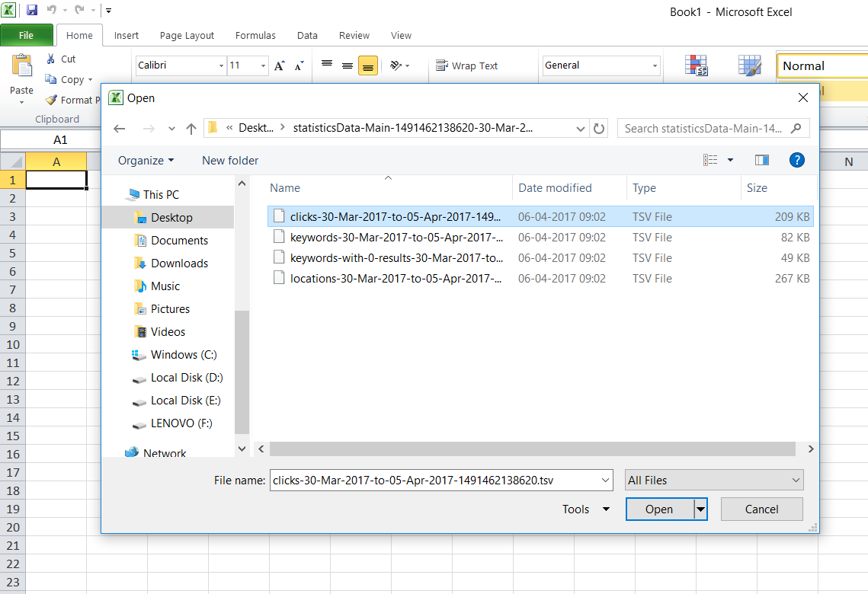
Task: Toggle Wrap Text in the ribbon
Action: coord(466,65)
